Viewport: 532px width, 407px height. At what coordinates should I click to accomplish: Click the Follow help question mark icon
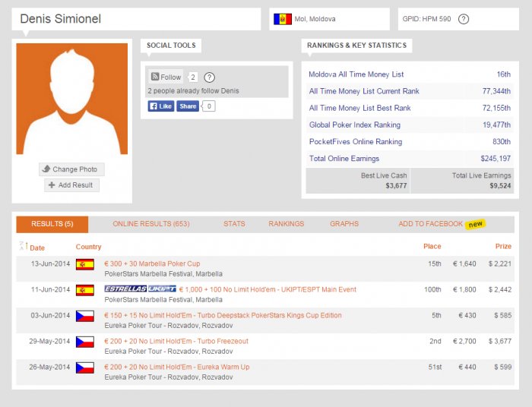[x=209, y=77]
